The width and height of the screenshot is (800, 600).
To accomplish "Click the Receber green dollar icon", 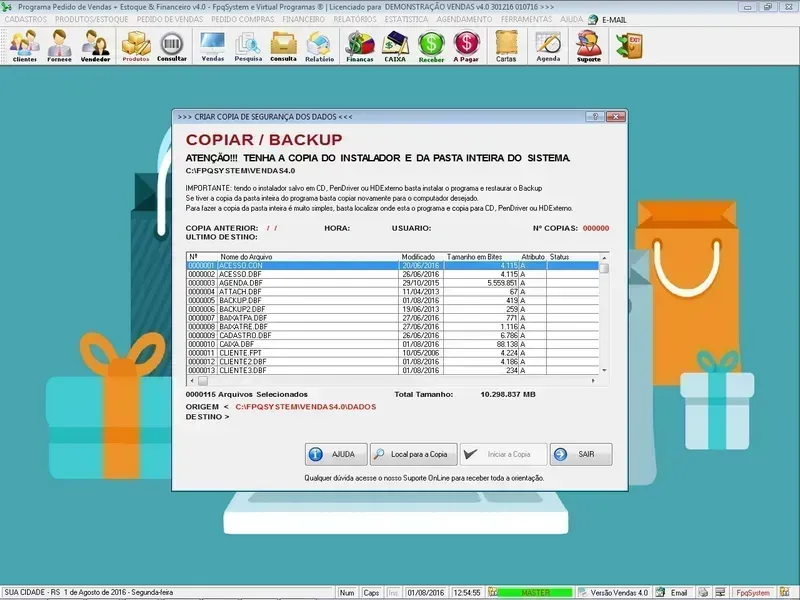I will [431, 46].
